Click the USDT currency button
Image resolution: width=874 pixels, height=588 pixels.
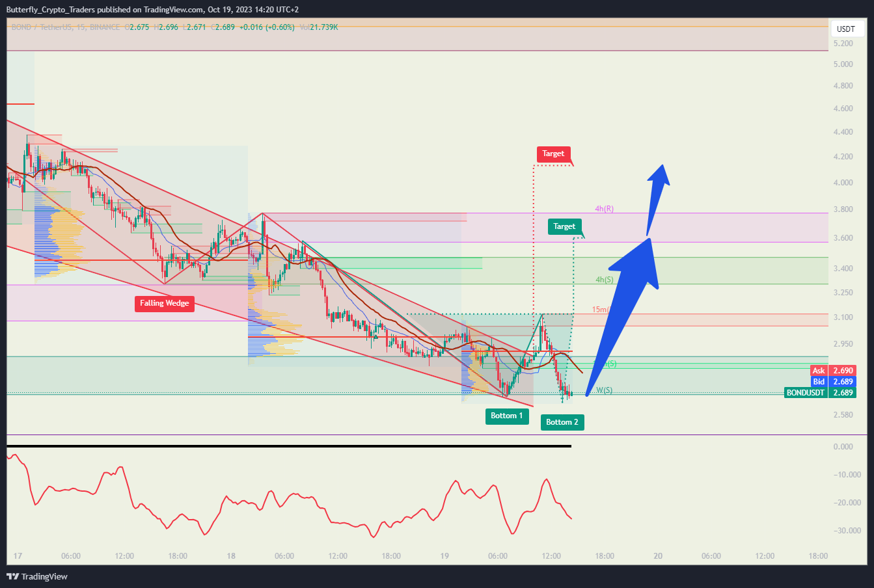(846, 29)
